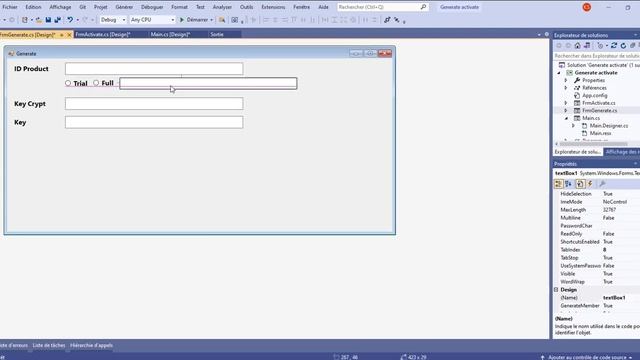This screenshot has width=640, height=360.
Task: Click the Pending Changes filter clock icon
Action: pyautogui.click(x=600, y=46)
